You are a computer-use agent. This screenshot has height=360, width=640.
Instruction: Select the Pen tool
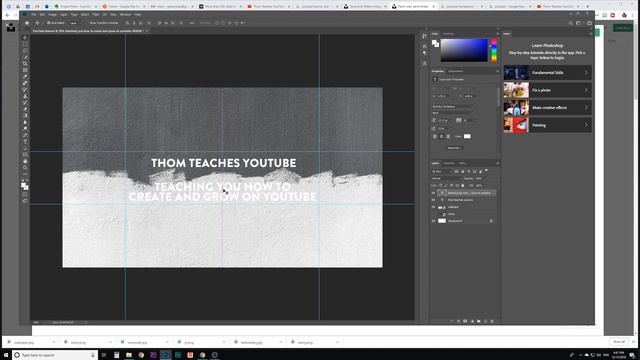(25, 135)
